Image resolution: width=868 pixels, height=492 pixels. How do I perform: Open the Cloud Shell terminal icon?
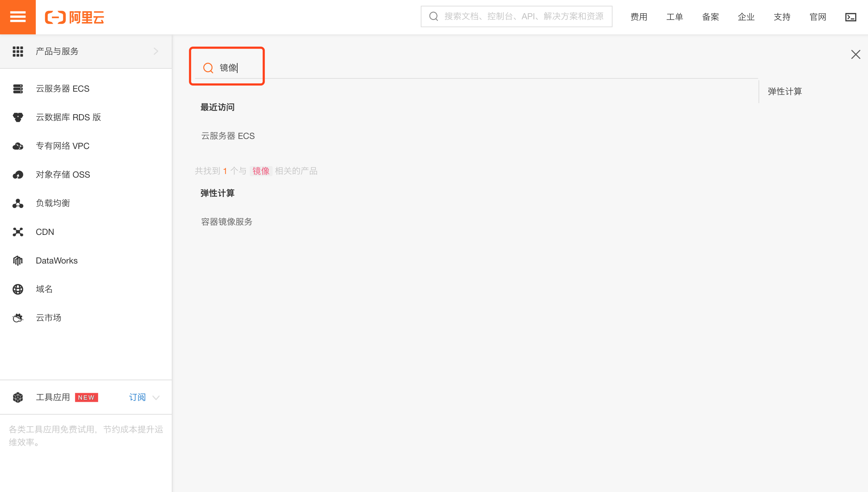[x=850, y=17]
